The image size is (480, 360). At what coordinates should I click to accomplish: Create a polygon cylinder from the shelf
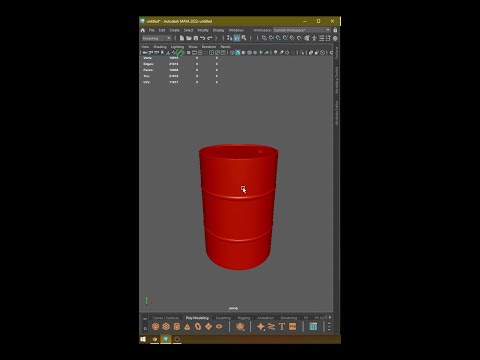tap(177, 327)
